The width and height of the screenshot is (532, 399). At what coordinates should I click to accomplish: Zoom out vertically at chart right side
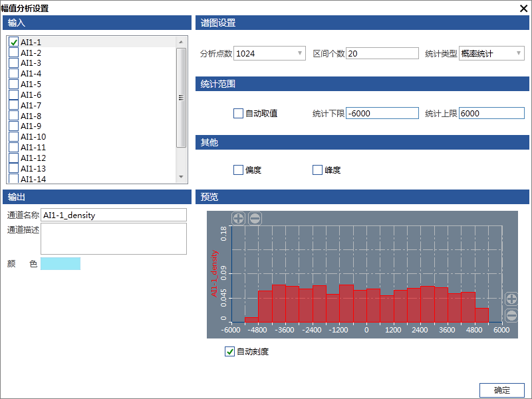[x=511, y=315]
